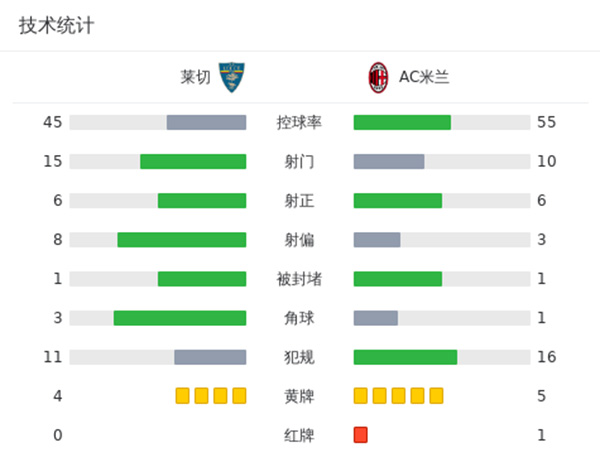Click AC Milan's green possession bar
The height and width of the screenshot is (462, 600).
[x=402, y=122]
